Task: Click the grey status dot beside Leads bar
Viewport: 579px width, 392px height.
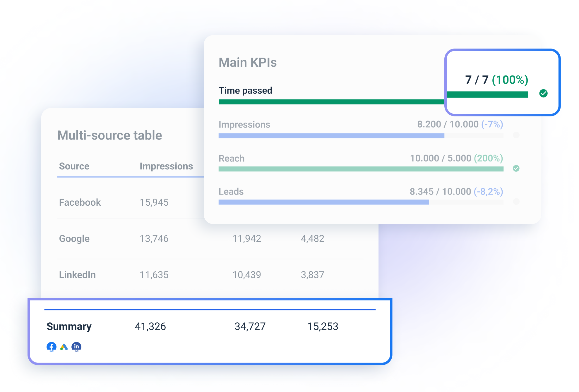Action: point(516,201)
